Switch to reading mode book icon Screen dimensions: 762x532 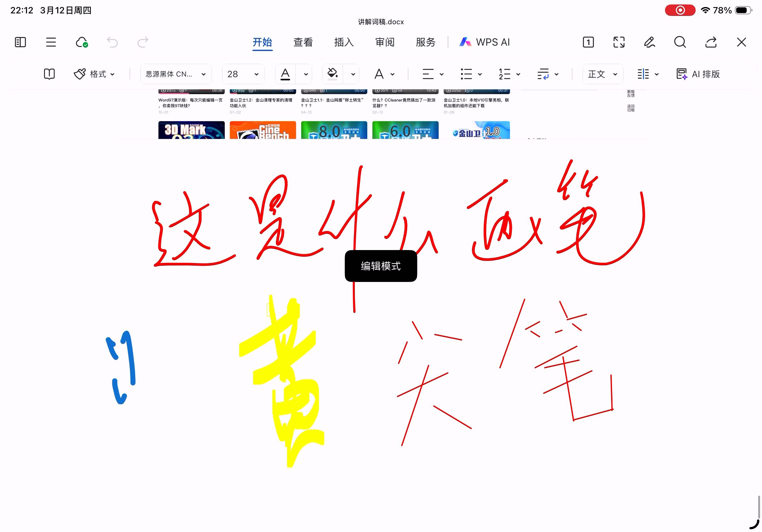tap(49, 74)
